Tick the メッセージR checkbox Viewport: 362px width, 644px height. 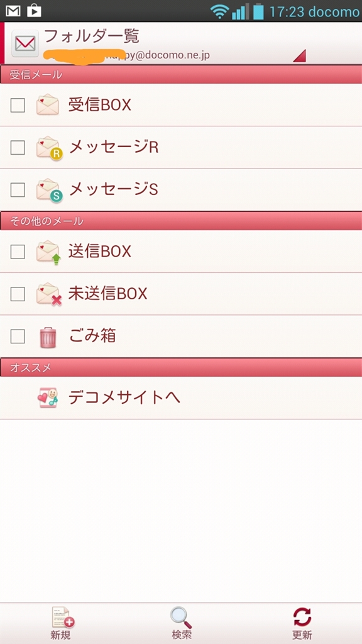tap(18, 147)
